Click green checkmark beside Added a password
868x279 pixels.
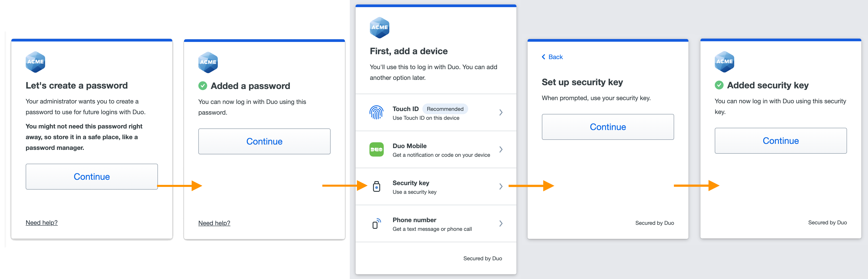(x=203, y=86)
